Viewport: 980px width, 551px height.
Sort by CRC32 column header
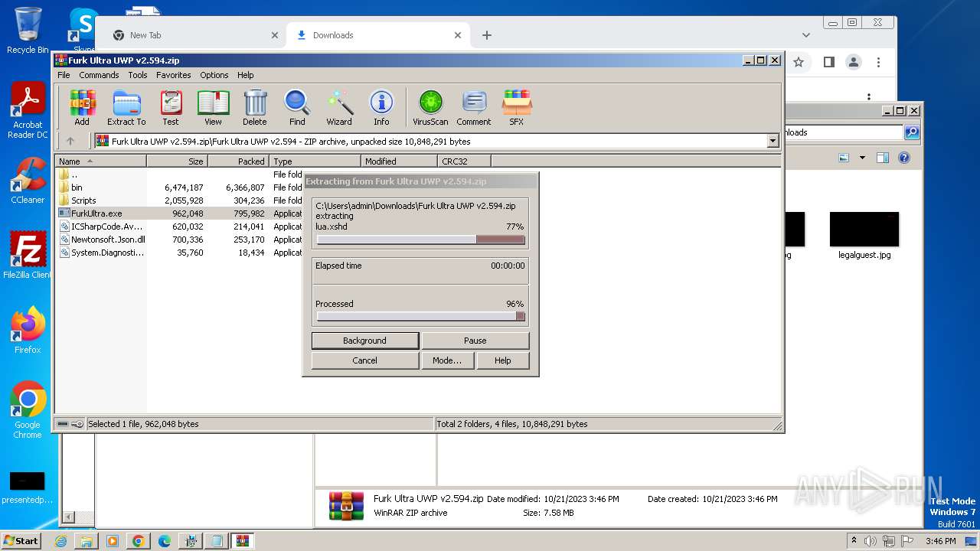[x=464, y=161]
